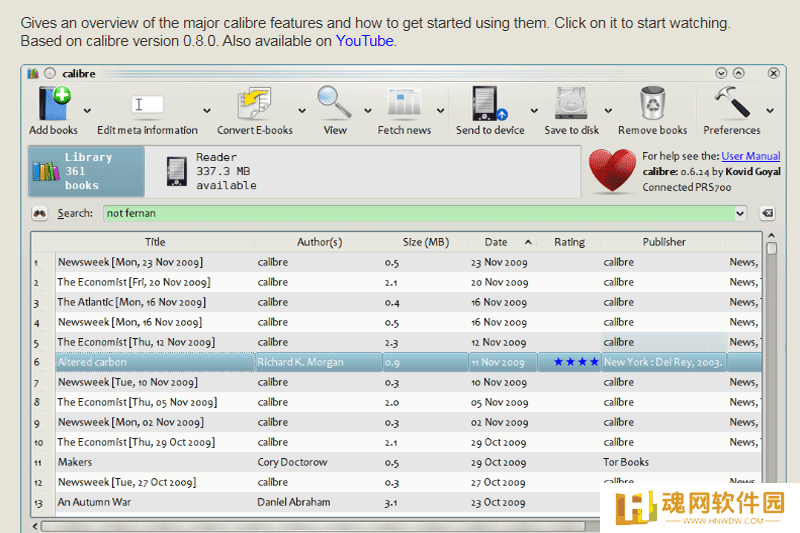Sort by the Author(s) column header
This screenshot has width=800, height=533.
[x=319, y=242]
